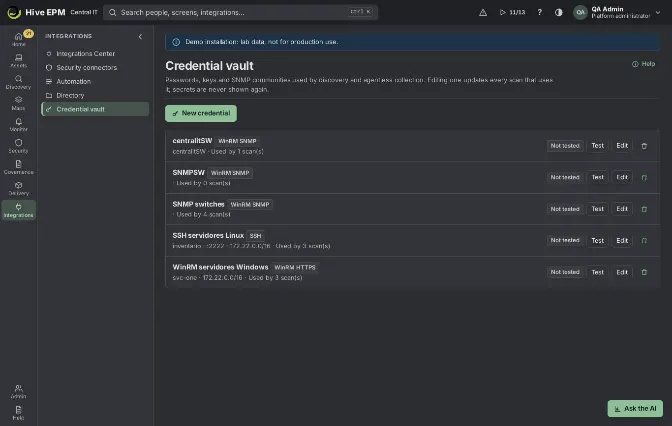Open the Delivery box icon

pyautogui.click(x=18, y=188)
